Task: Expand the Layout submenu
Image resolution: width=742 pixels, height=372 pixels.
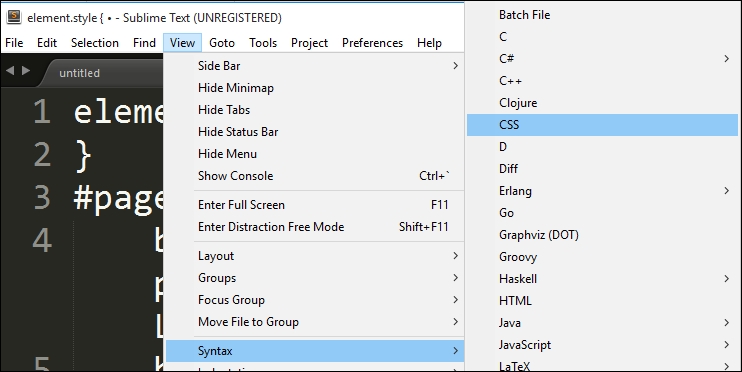Action: click(315, 256)
